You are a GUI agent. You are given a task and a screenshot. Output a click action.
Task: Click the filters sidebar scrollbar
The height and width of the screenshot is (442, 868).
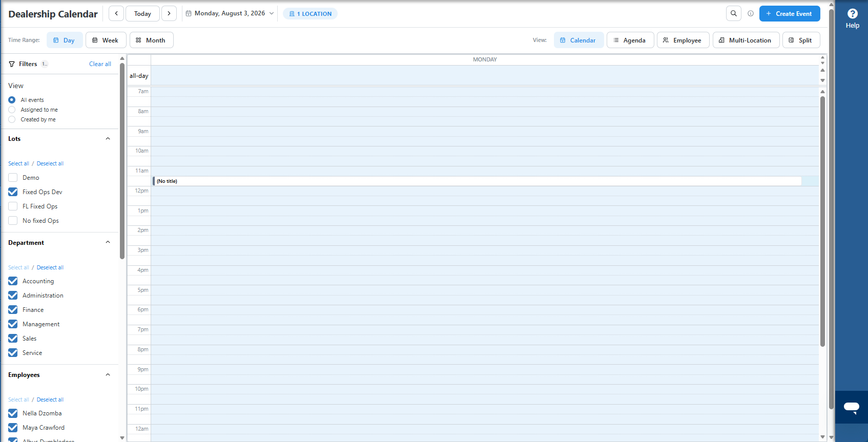click(x=122, y=161)
